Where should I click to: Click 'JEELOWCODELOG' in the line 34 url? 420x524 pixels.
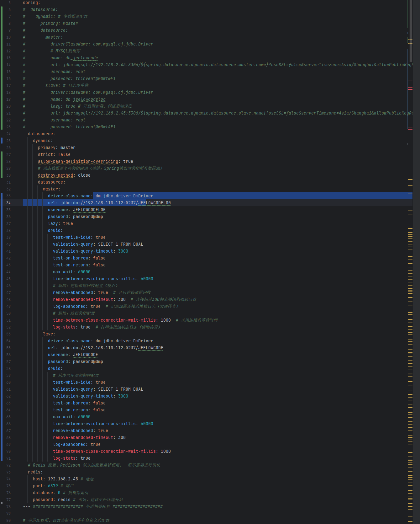pyautogui.click(x=154, y=203)
